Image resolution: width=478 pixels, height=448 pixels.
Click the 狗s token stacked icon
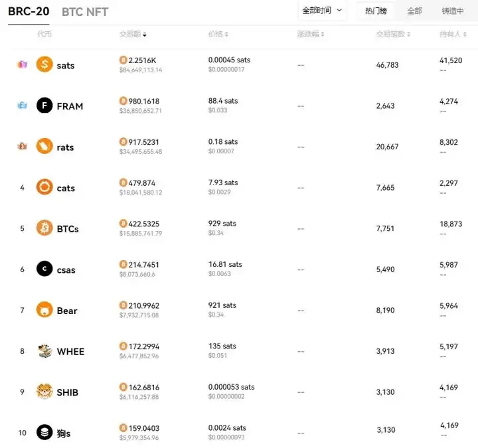tap(44, 433)
